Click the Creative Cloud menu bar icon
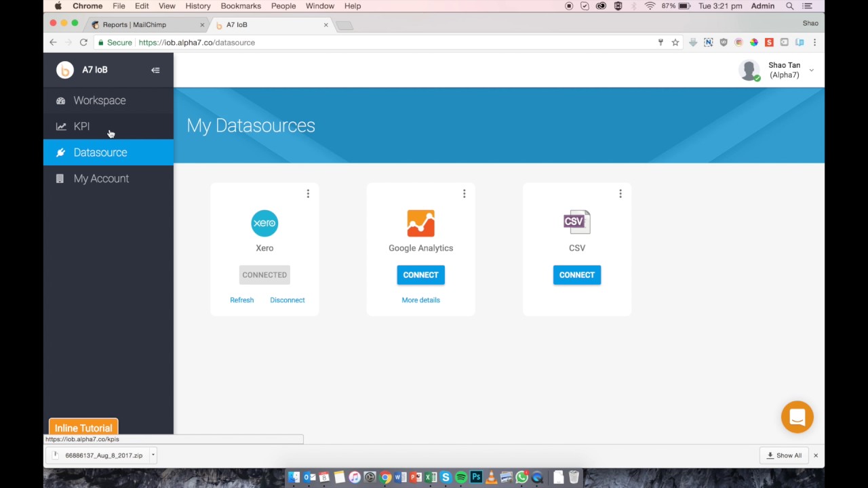This screenshot has height=488, width=868. [601, 6]
